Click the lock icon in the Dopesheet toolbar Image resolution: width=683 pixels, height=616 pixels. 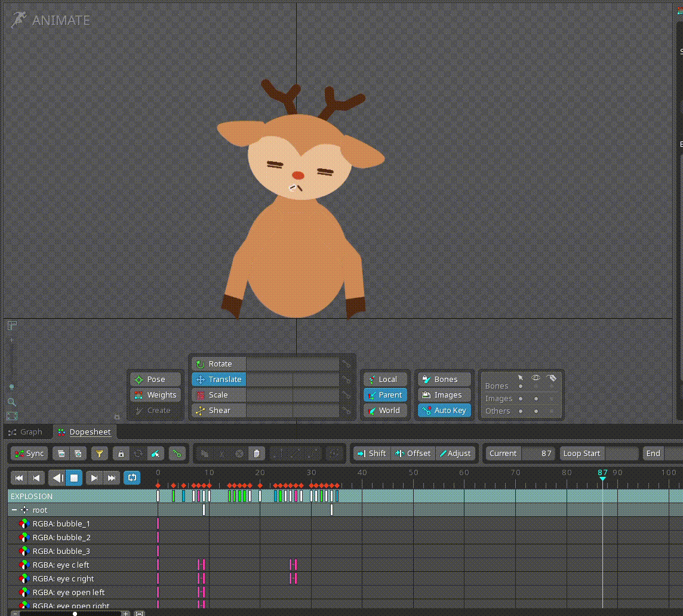[121, 453]
